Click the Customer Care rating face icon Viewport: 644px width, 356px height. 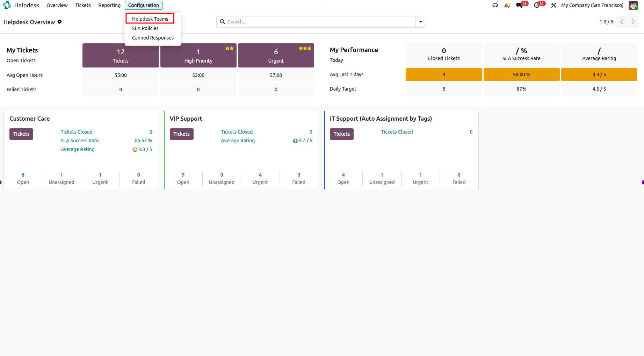pyautogui.click(x=135, y=150)
